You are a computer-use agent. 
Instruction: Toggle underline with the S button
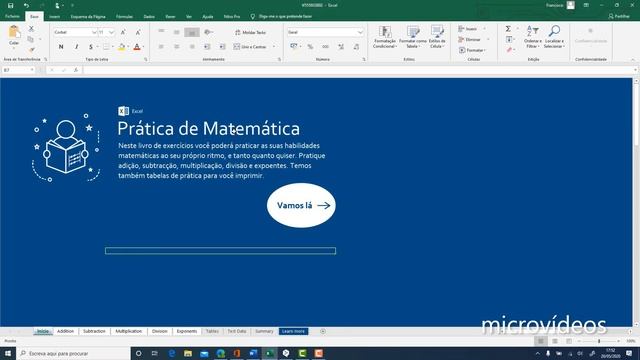pyautogui.click(x=91, y=47)
